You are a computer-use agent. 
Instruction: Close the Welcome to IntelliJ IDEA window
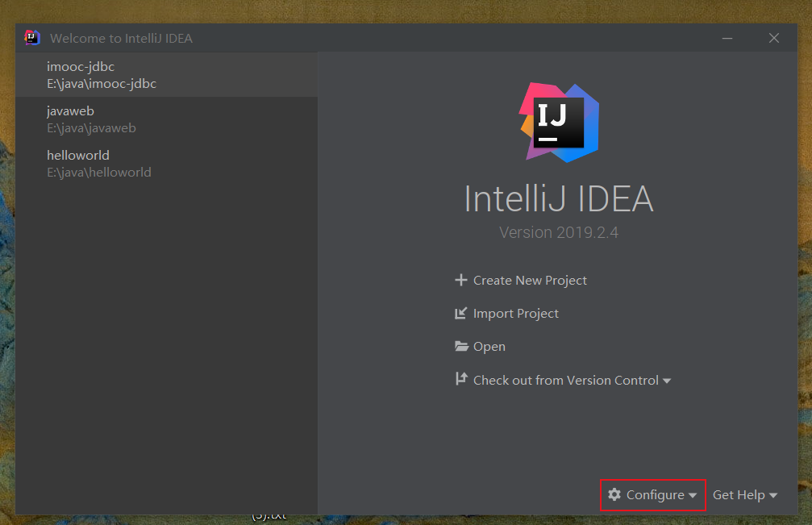(x=773, y=39)
